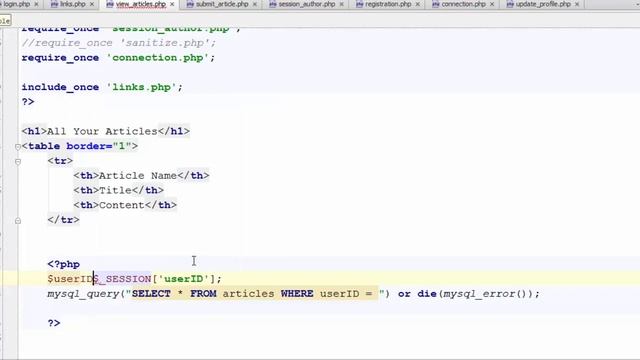The height and width of the screenshot is (360, 640).
Task: Click PHP file icon on registration.php tab
Action: [x=359, y=4]
